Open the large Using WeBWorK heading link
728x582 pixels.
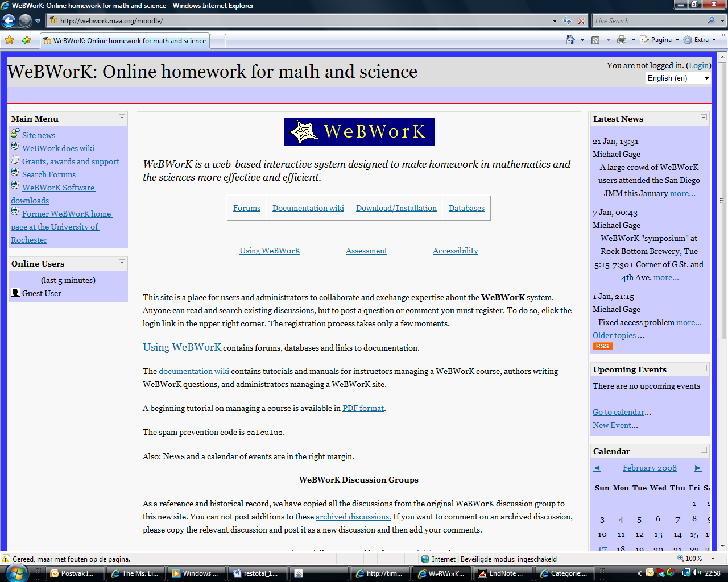tap(182, 347)
